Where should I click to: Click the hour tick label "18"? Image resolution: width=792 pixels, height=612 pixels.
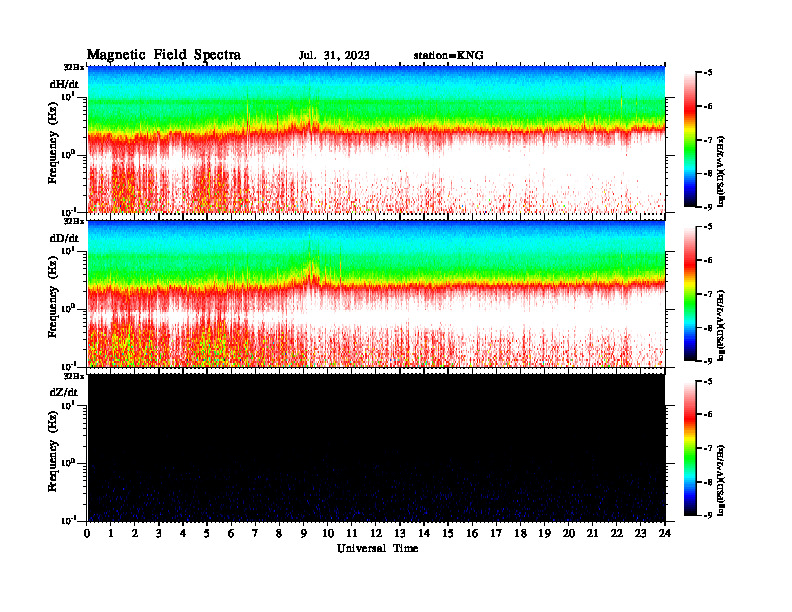520,534
